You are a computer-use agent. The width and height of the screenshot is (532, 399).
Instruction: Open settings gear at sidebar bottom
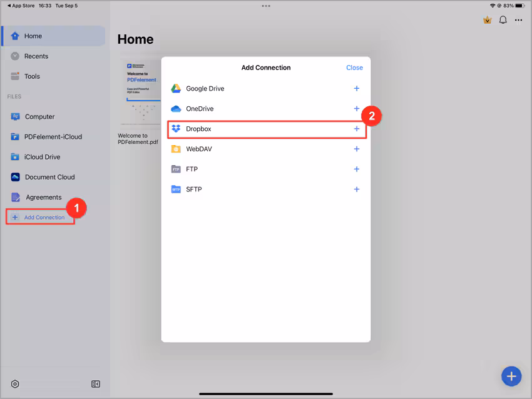click(15, 384)
